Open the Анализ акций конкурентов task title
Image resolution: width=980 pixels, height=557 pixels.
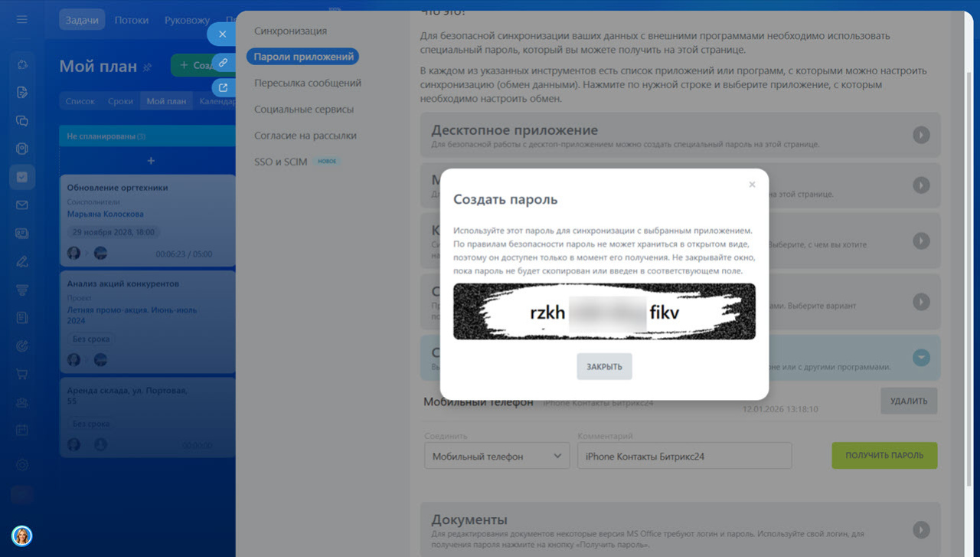[x=122, y=283]
